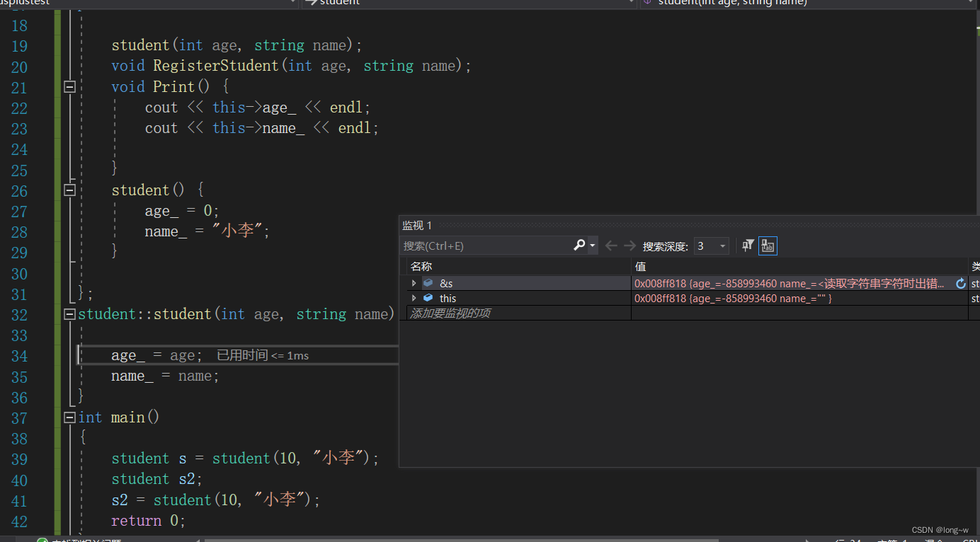The width and height of the screenshot is (980, 542).
Task: Click the 名称 column header
Action: pyautogui.click(x=421, y=266)
